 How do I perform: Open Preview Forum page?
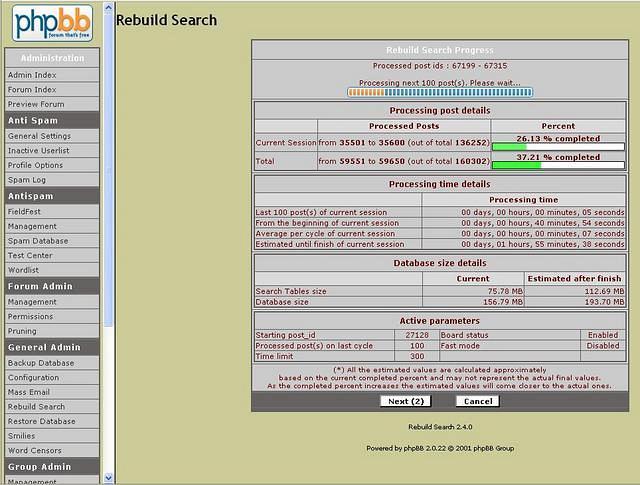point(36,104)
